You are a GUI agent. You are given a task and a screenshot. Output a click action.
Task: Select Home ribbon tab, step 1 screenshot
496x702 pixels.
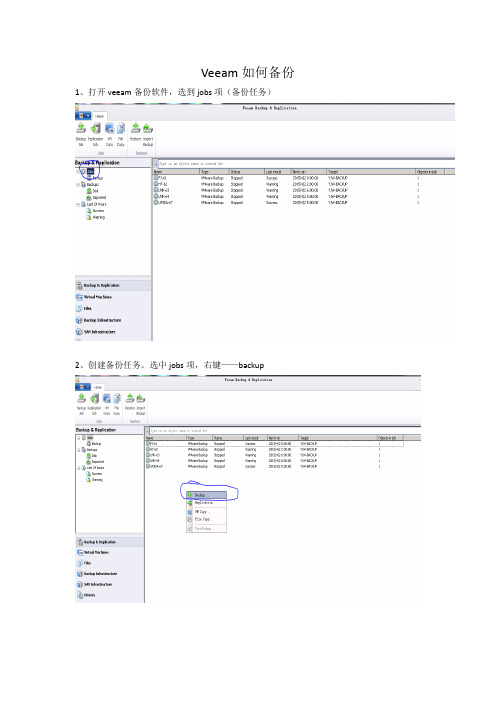tap(99, 116)
